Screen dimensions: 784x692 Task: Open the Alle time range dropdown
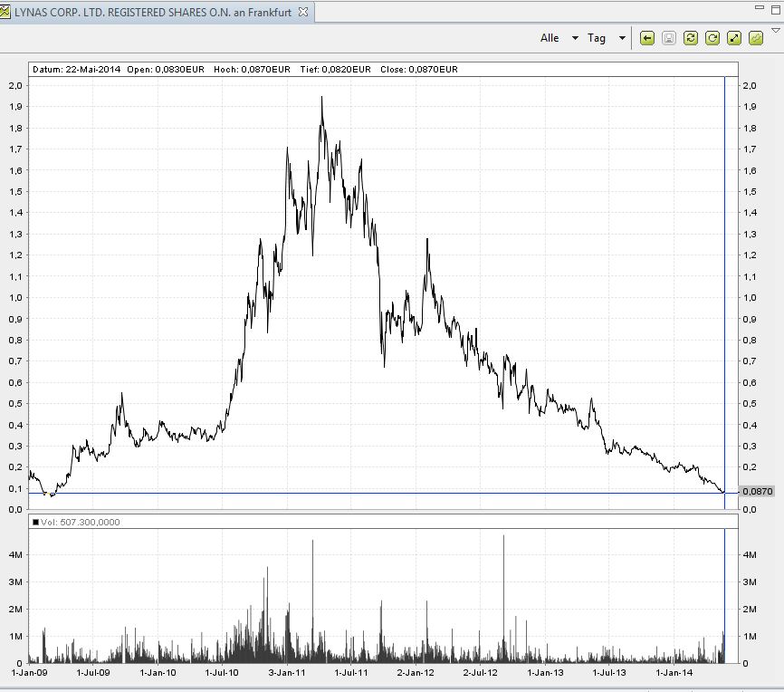click(559, 38)
